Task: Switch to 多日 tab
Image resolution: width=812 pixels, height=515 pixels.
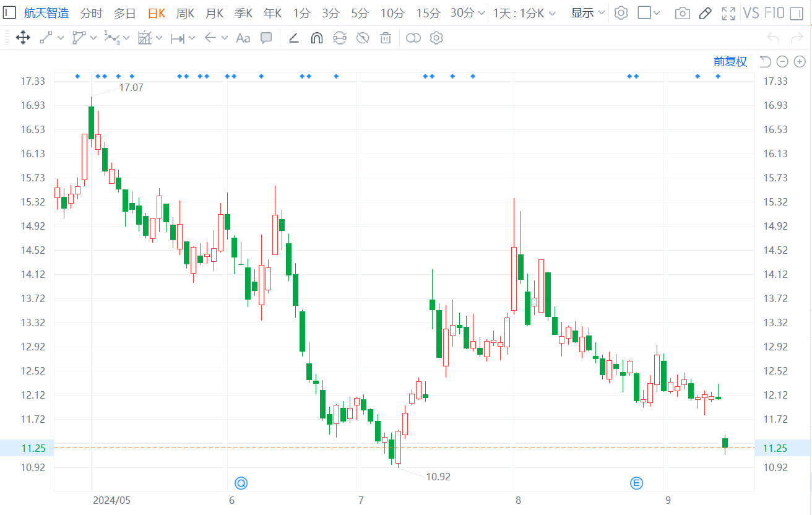Action: click(124, 13)
